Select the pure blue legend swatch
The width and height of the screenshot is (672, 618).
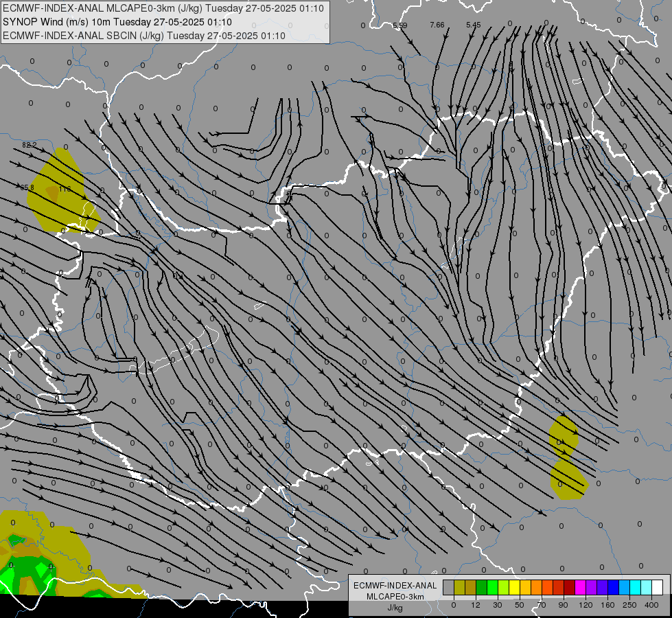(x=614, y=588)
